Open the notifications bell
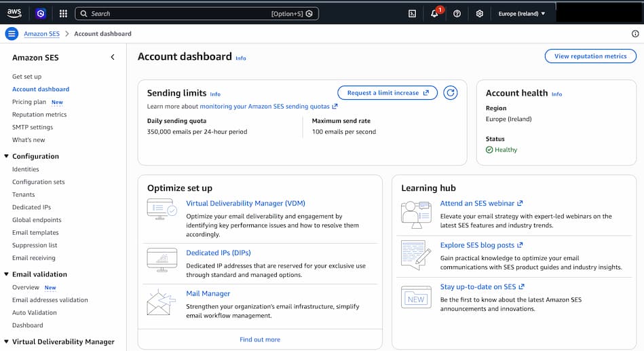This screenshot has height=351, width=644. pos(434,14)
